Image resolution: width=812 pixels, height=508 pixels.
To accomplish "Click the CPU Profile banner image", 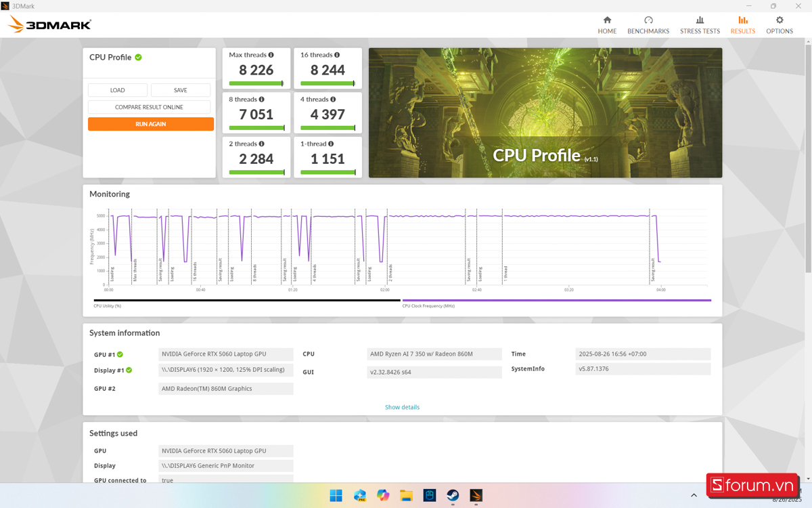I will pos(545,112).
